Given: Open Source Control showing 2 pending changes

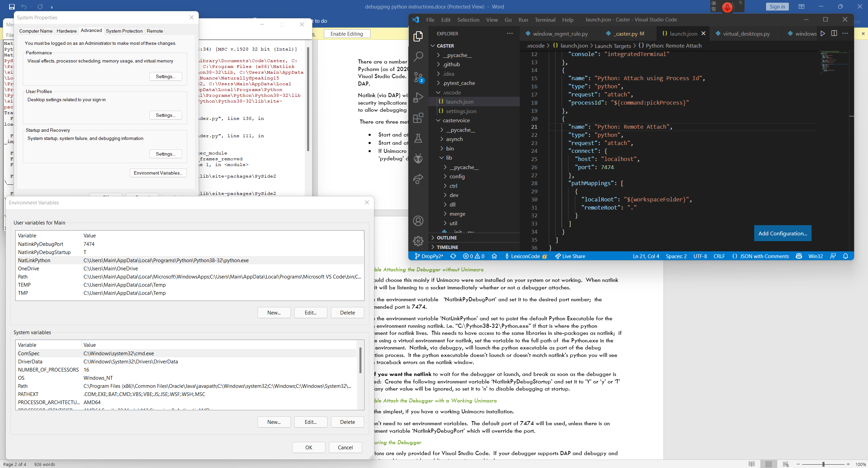Looking at the screenshot, I should click(x=418, y=77).
